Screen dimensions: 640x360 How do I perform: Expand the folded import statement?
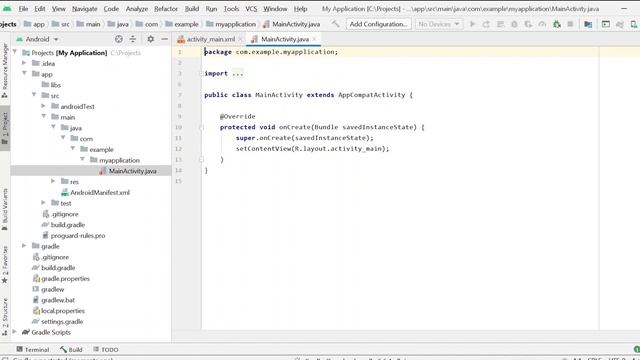click(237, 73)
